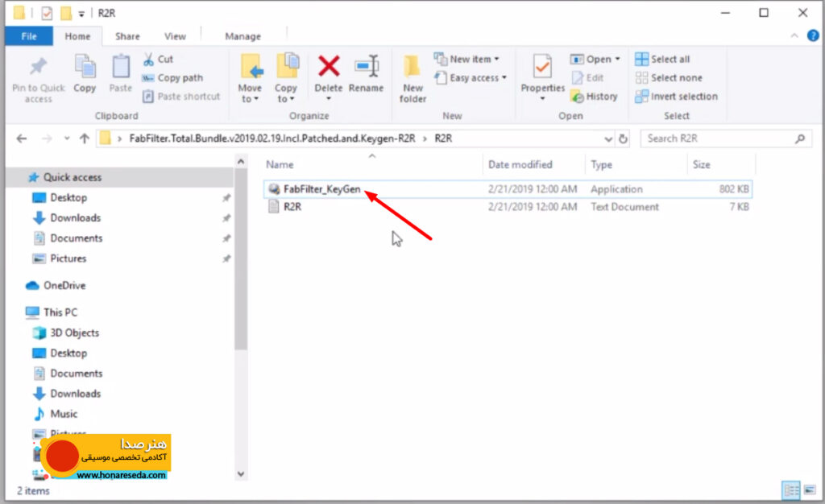Click the red Delete icon in ribbon
Screen dimensions: 825x504
pos(329,67)
